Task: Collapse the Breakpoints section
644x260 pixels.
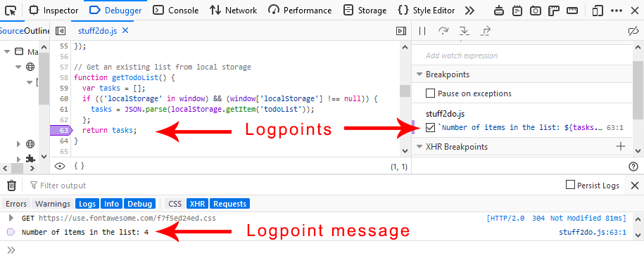Action: point(419,74)
